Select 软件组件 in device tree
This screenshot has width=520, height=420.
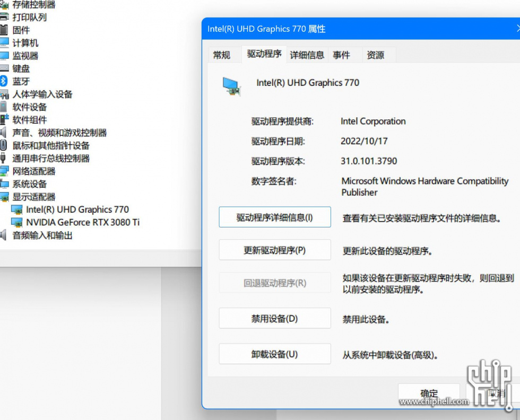pyautogui.click(x=30, y=120)
